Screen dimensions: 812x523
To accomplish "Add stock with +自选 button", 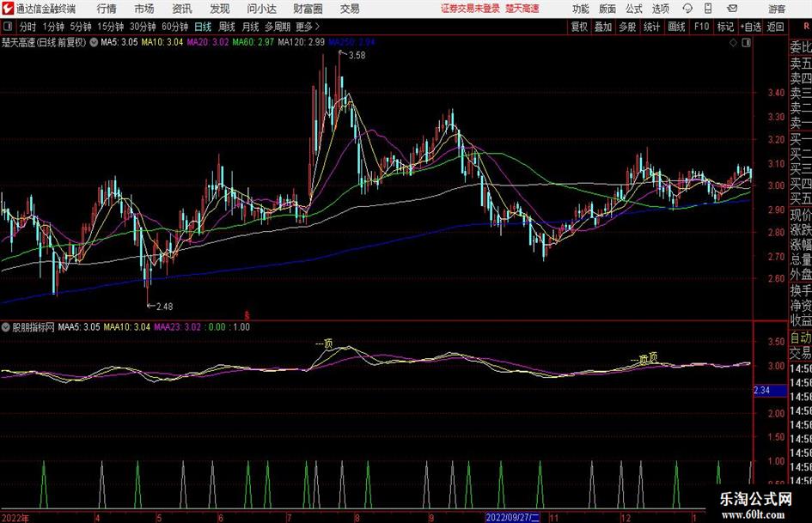I will click(x=750, y=27).
